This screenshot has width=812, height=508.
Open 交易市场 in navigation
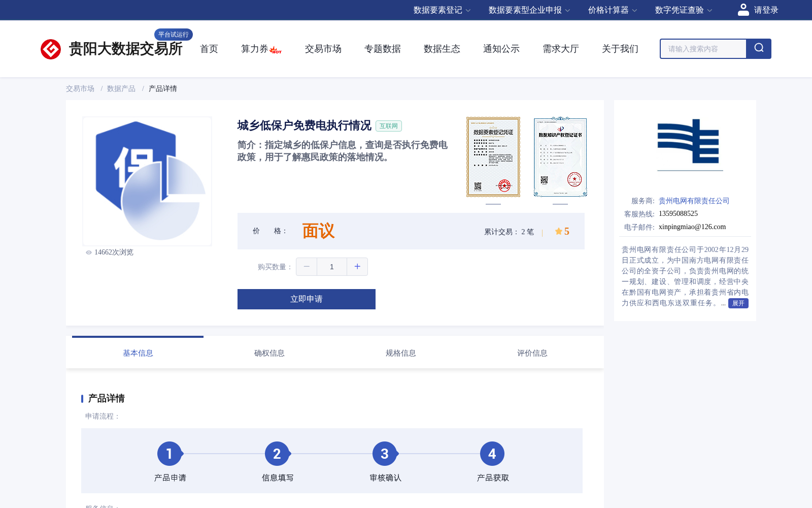click(323, 49)
